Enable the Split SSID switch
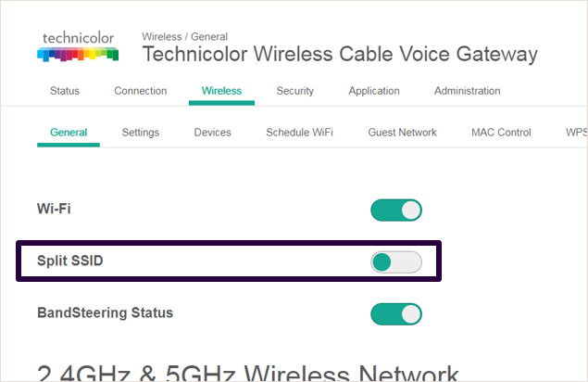The height and width of the screenshot is (382, 588). [x=396, y=262]
